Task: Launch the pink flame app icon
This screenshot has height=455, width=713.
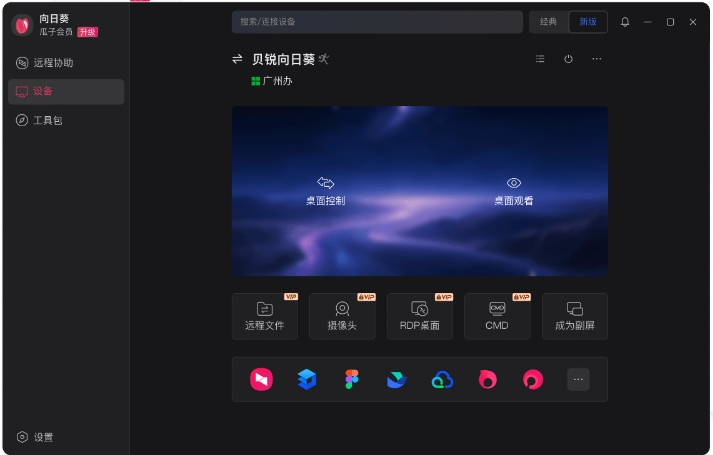Action: 487,380
